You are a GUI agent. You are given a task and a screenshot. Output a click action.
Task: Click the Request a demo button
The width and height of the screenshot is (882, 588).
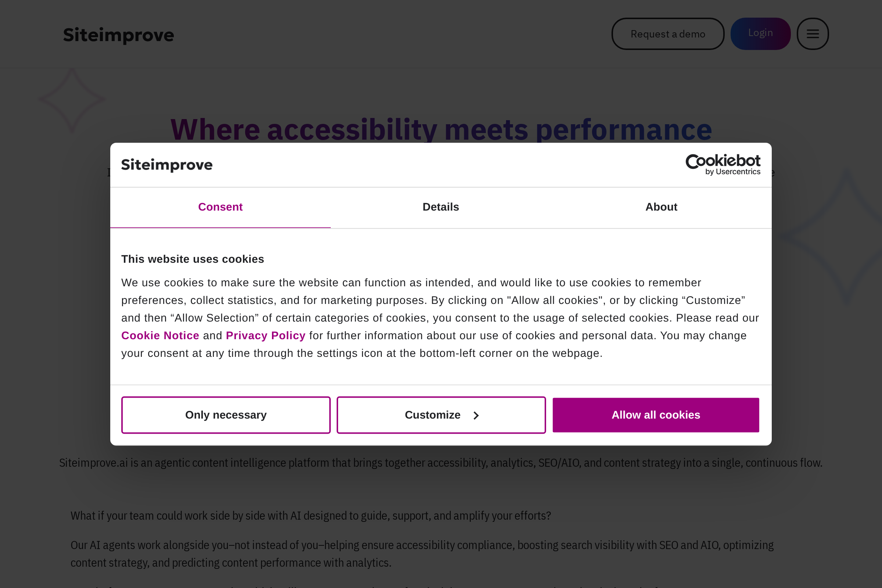pyautogui.click(x=668, y=33)
